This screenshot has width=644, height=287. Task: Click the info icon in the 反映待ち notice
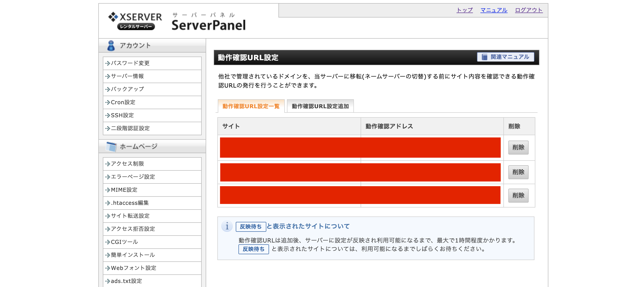(x=227, y=227)
